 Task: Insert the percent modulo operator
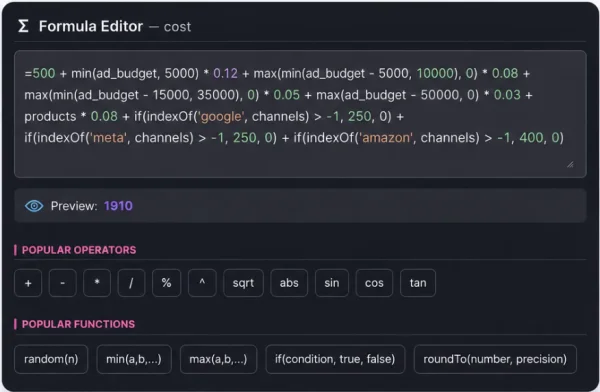[166, 283]
